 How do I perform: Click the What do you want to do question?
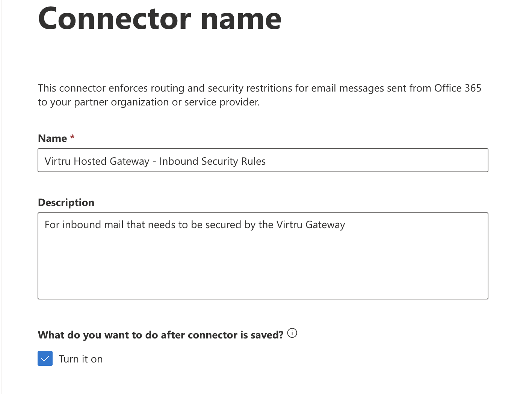click(161, 335)
